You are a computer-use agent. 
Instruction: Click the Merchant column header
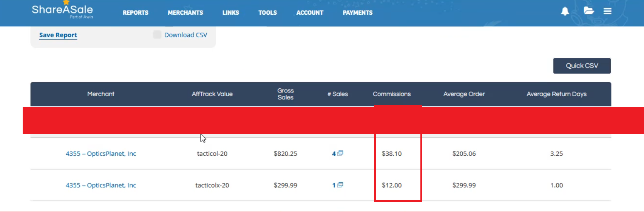pyautogui.click(x=101, y=94)
